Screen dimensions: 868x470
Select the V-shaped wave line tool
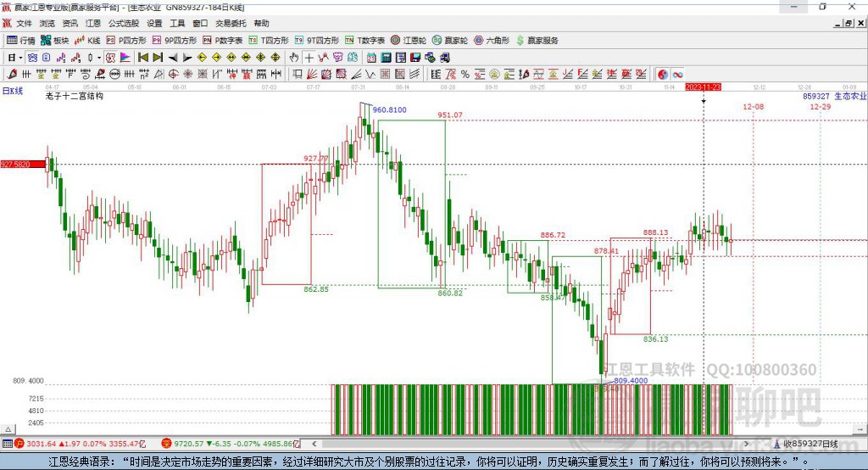click(370, 75)
